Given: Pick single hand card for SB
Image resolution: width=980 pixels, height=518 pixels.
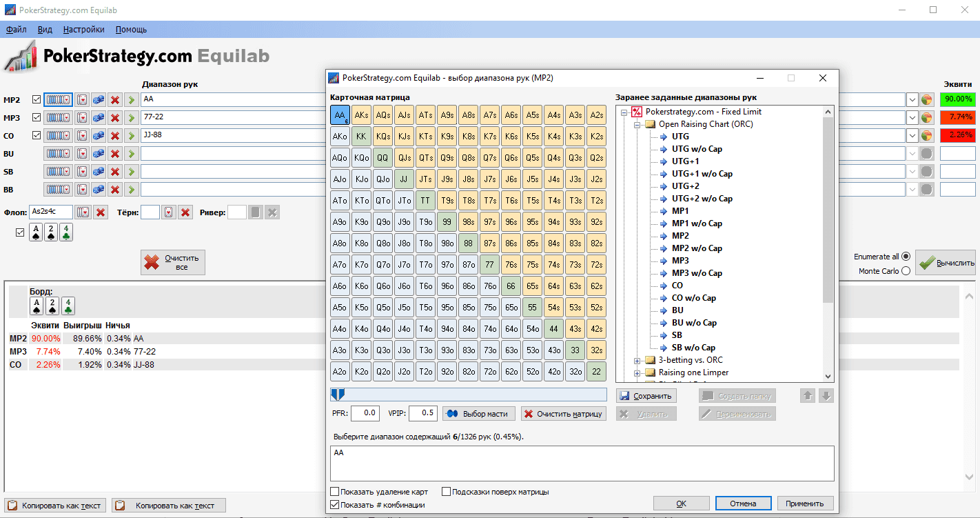Looking at the screenshot, I should (82, 172).
